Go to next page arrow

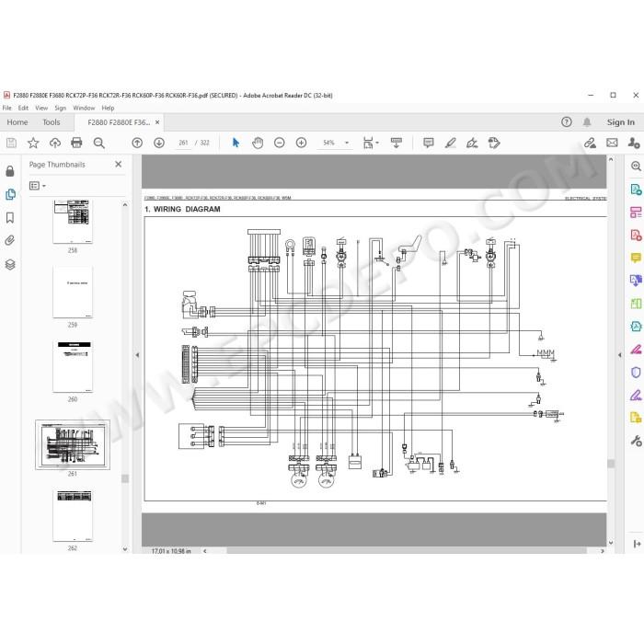(x=159, y=143)
